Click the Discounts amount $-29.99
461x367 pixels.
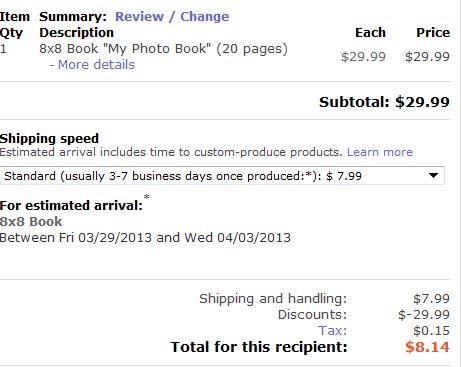pos(424,315)
